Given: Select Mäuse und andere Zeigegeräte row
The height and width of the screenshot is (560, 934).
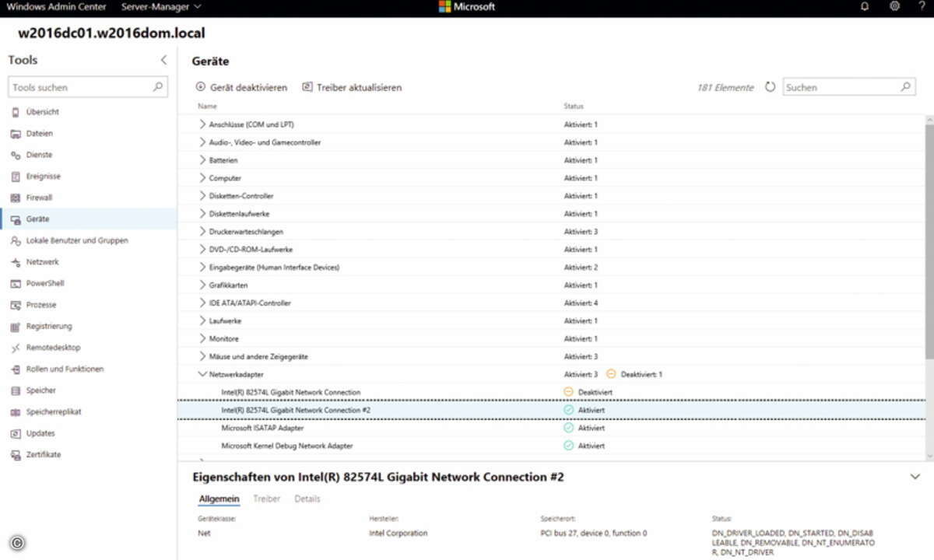Looking at the screenshot, I should (x=551, y=357).
